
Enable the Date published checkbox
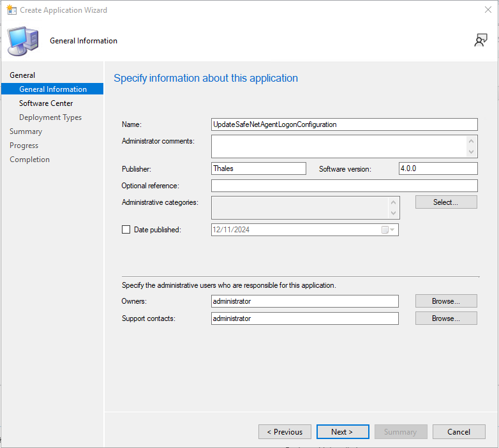[x=126, y=230]
